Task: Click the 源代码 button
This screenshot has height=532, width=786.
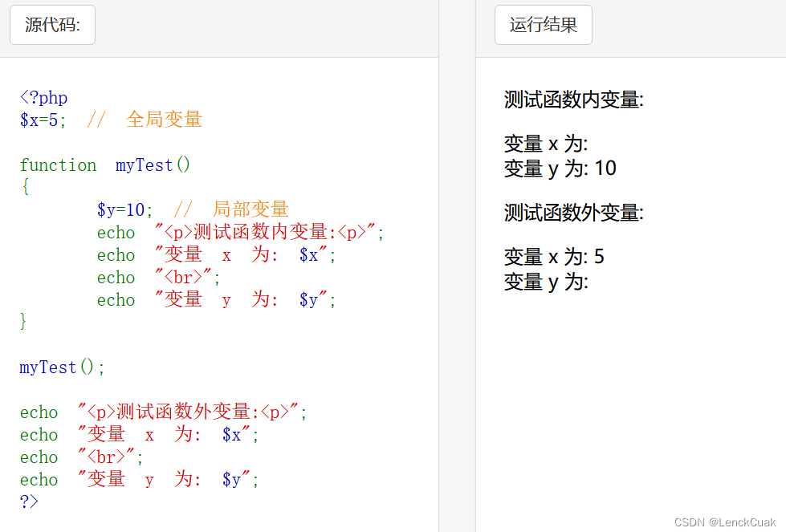Action: tap(51, 24)
